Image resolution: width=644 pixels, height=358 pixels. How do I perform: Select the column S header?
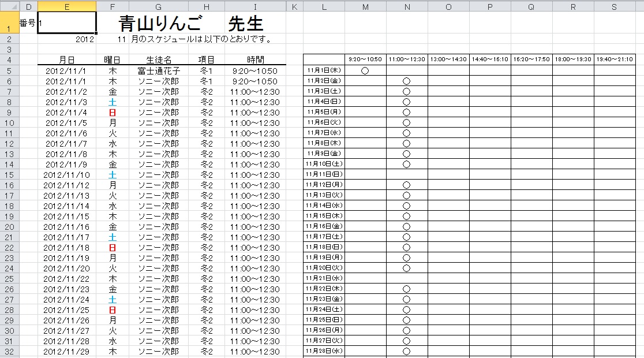(615, 6)
